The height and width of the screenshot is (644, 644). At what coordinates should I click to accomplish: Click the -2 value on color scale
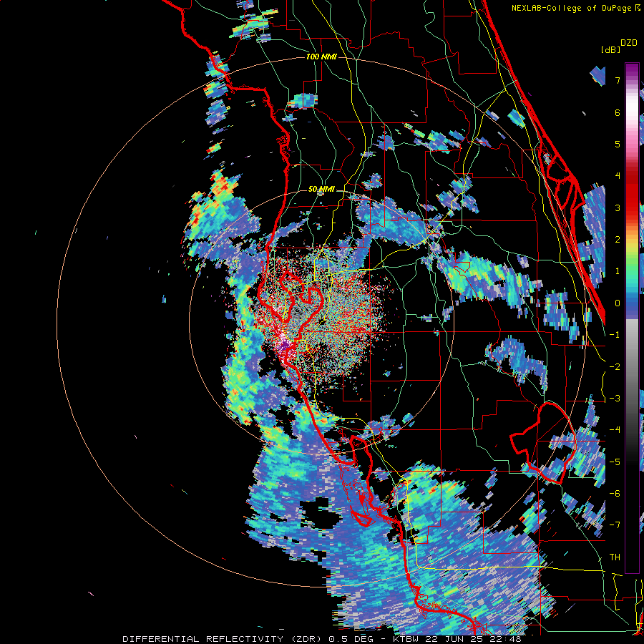tap(615, 367)
